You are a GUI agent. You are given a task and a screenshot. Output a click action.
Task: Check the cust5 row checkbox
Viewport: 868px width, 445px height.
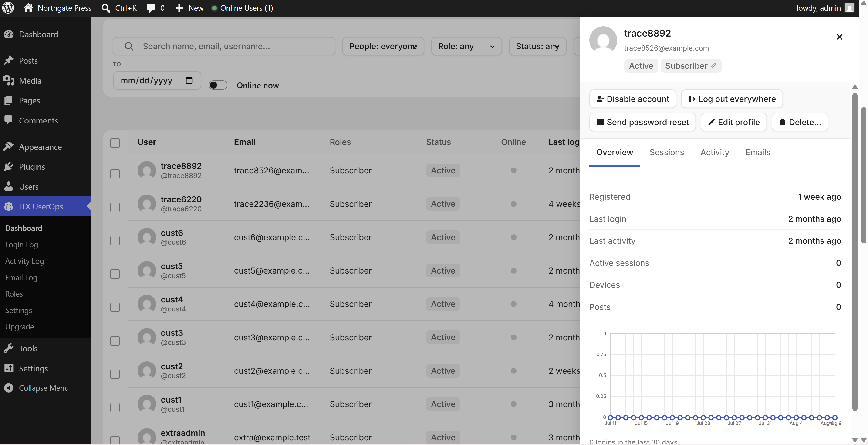coord(115,274)
